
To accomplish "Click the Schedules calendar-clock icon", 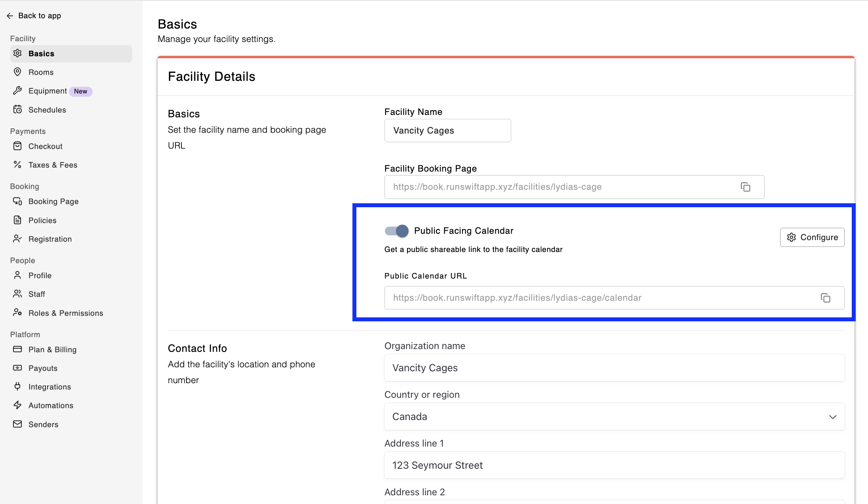I will tap(17, 110).
